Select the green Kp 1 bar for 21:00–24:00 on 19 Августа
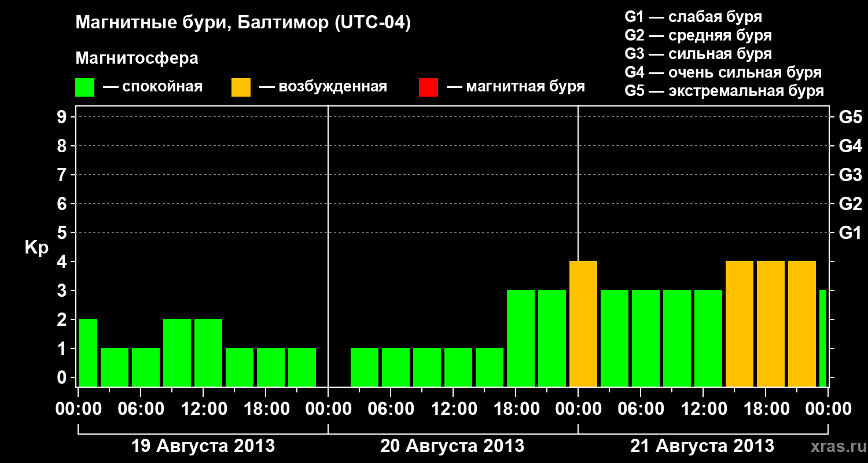868x463 pixels. (x=302, y=368)
